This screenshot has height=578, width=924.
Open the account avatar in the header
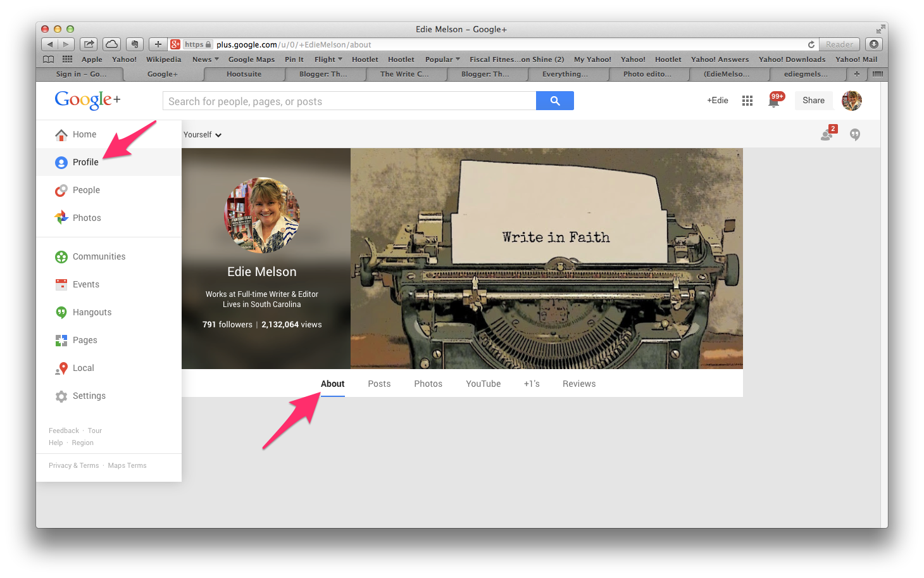click(x=852, y=101)
